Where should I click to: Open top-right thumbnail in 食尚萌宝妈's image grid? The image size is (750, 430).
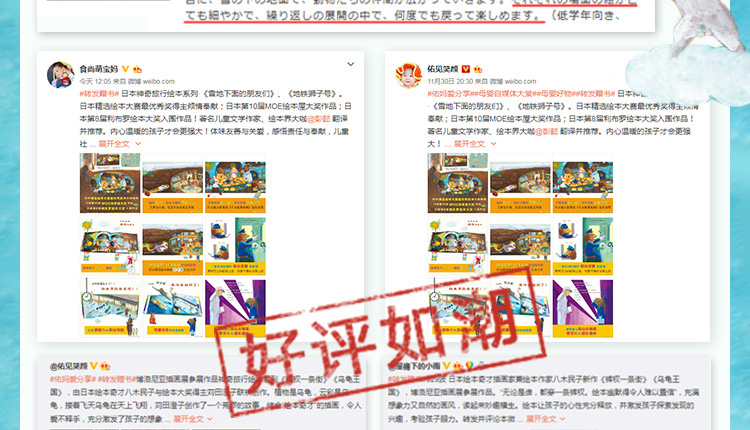pyautogui.click(x=235, y=183)
